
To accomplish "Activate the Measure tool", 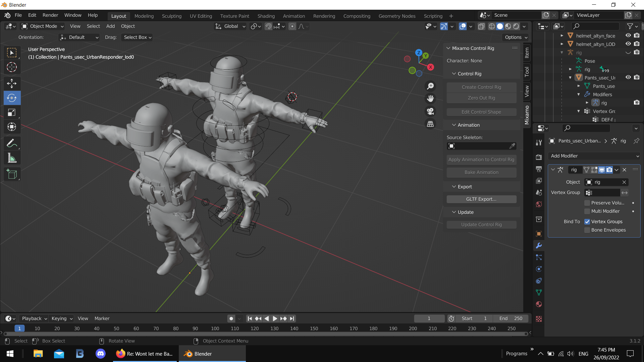I will click(12, 158).
